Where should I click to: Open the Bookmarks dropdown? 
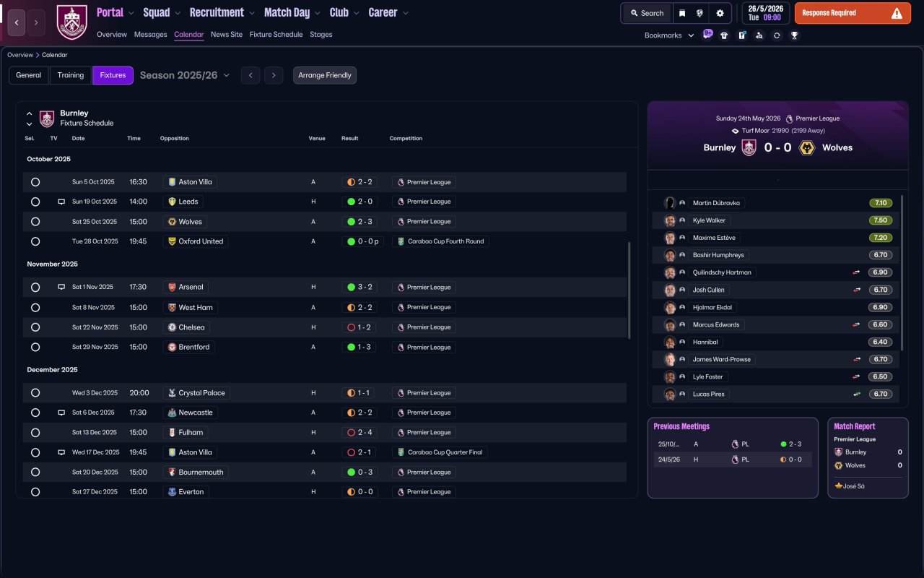[669, 35]
